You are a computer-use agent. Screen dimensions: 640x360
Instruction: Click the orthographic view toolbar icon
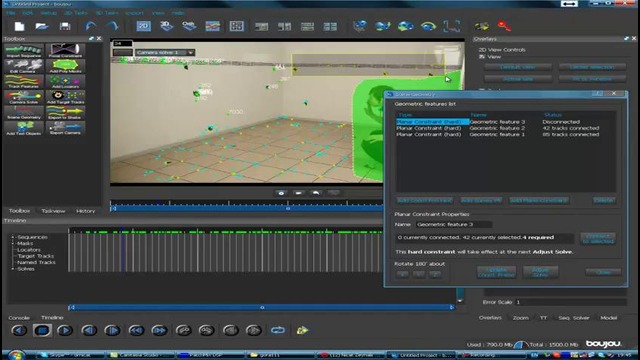click(189, 26)
